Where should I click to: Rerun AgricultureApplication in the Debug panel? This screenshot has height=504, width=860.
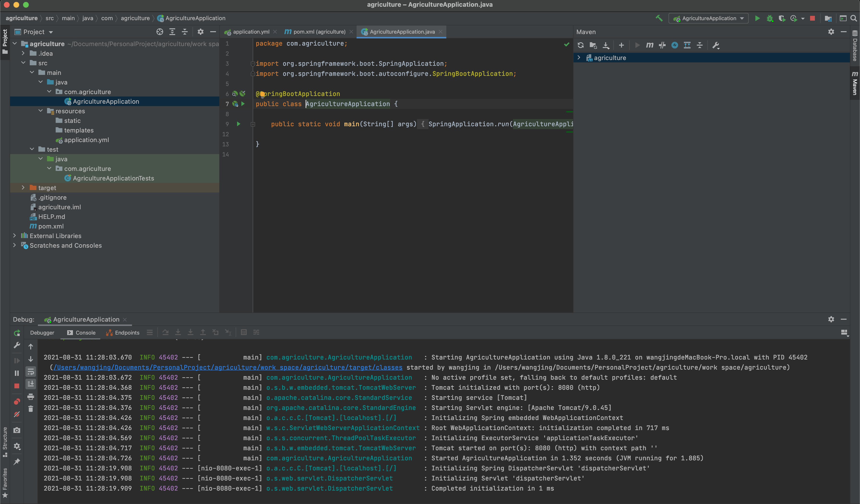click(17, 333)
